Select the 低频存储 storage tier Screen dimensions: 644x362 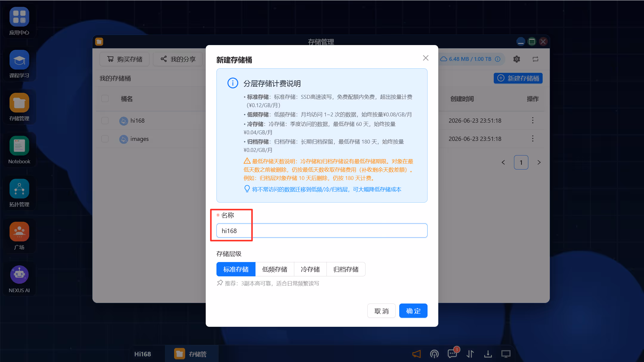(275, 269)
